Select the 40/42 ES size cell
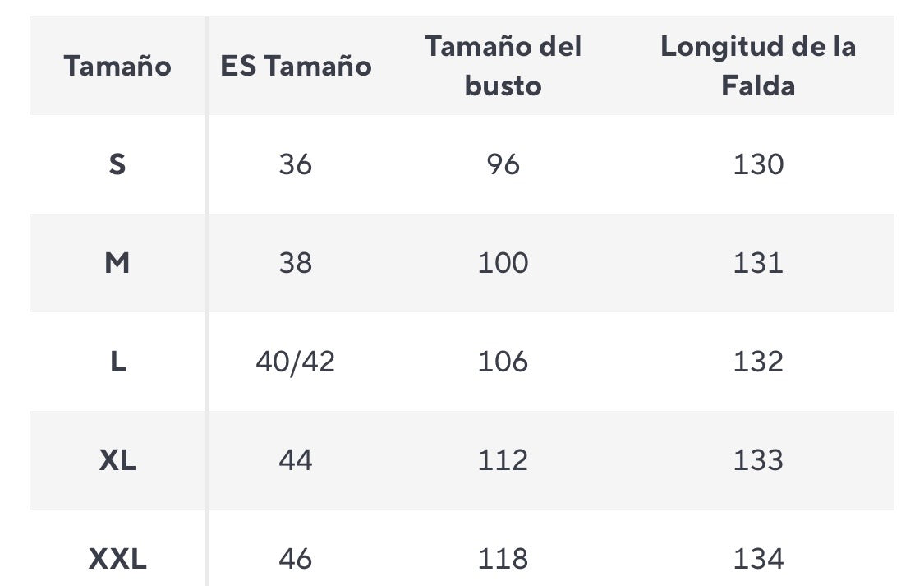Viewport: 924px width, 586px height. tap(296, 362)
